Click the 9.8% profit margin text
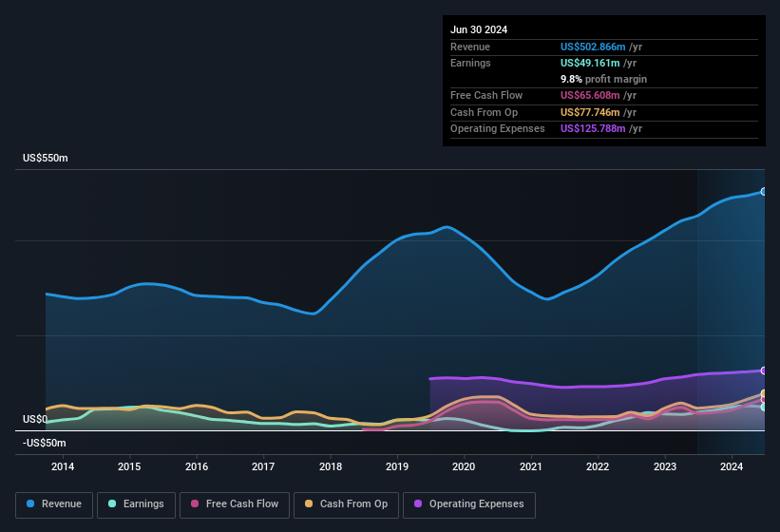The height and width of the screenshot is (532, 780). [603, 79]
